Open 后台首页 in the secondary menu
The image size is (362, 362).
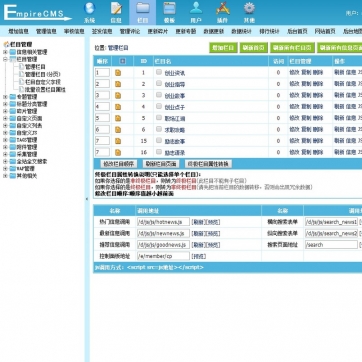(x=297, y=31)
